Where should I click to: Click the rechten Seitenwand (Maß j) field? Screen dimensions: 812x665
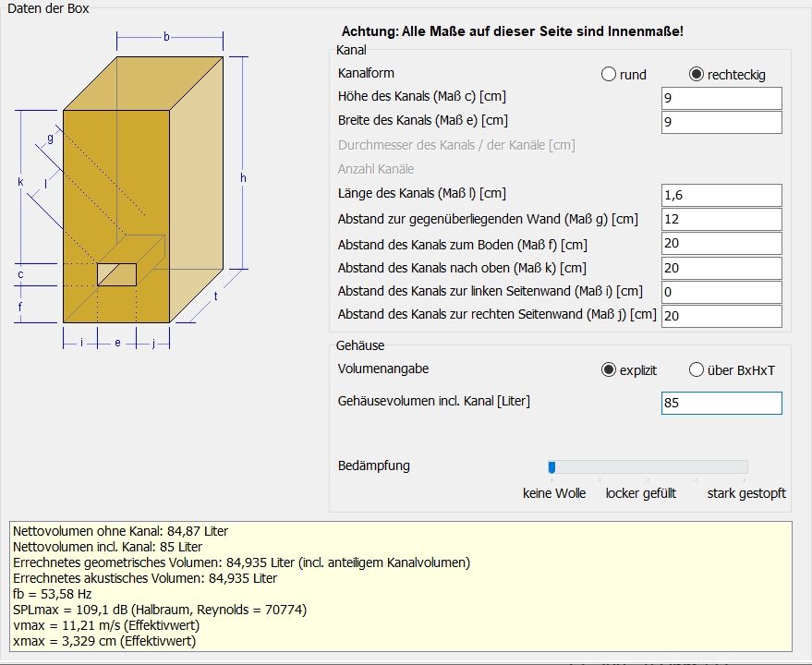721,316
